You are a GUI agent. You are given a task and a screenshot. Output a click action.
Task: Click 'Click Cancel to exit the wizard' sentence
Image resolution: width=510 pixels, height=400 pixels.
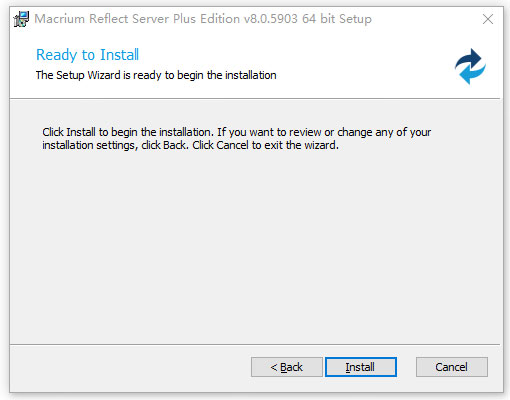click(265, 145)
